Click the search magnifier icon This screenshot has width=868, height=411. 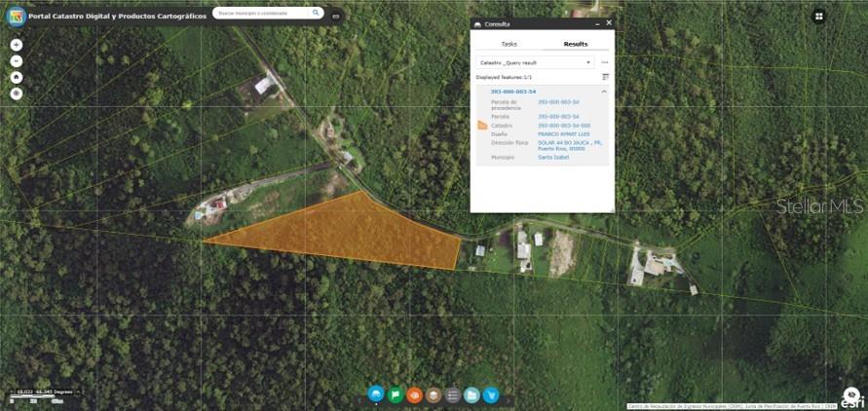(x=317, y=14)
